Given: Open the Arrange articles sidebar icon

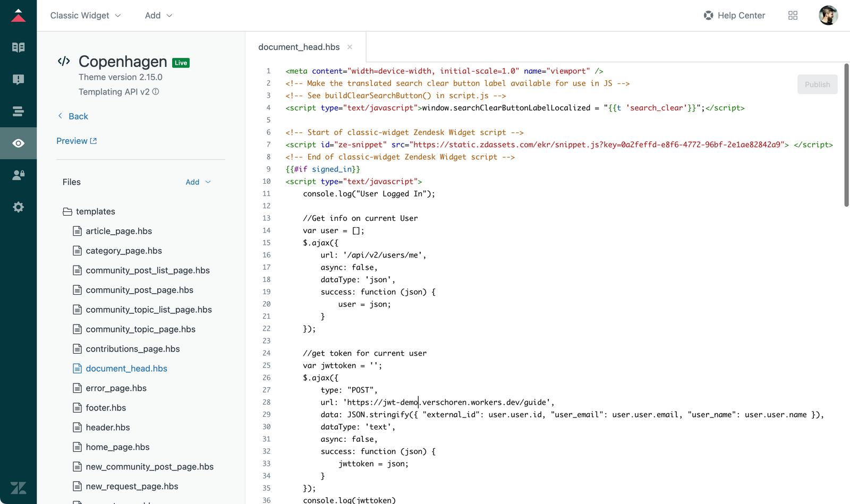Looking at the screenshot, I should tap(18, 111).
